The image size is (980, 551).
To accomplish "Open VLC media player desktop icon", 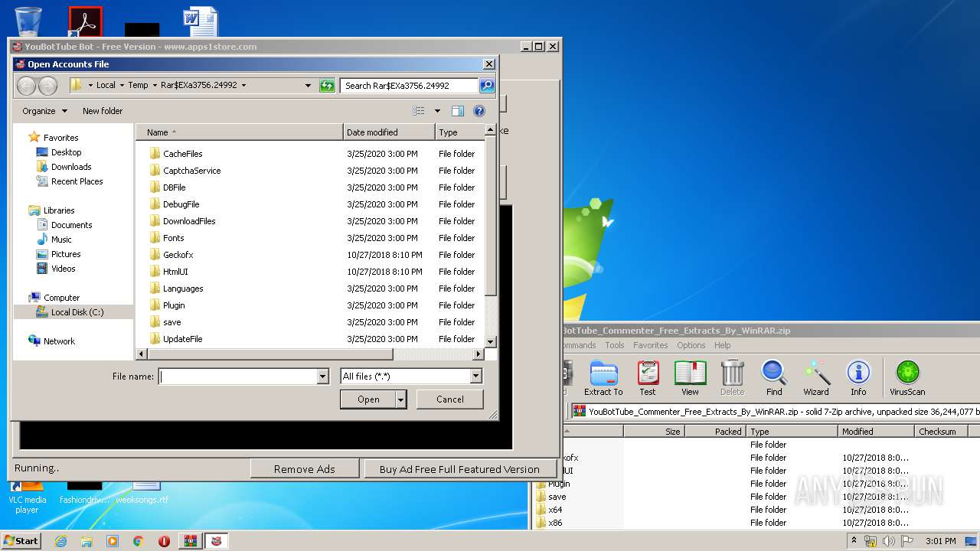I will click(x=28, y=495).
